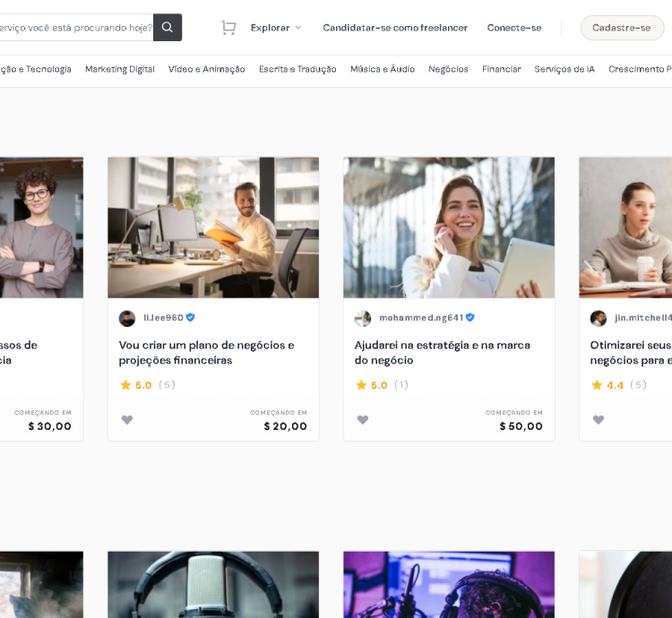Click the Conecte-se link

pyautogui.click(x=514, y=28)
